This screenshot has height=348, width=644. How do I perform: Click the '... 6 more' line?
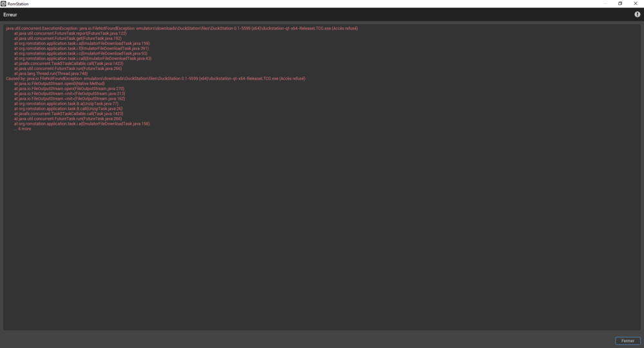24,129
